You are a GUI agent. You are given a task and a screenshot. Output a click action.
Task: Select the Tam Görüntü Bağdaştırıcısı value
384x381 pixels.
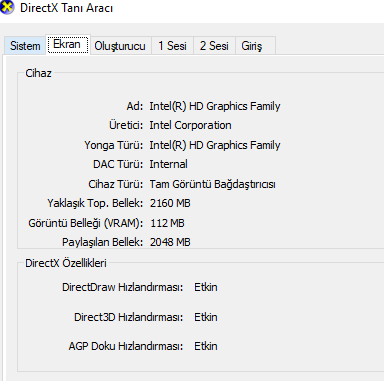coord(212,184)
